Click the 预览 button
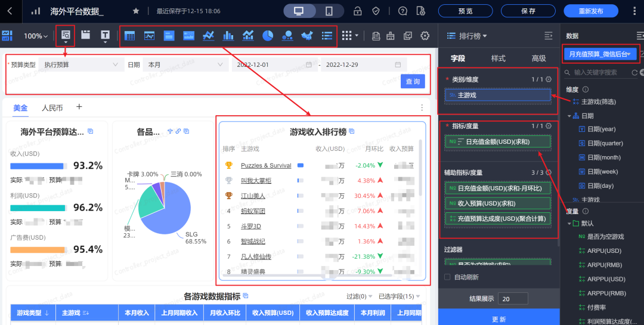644x325 pixels. point(465,11)
